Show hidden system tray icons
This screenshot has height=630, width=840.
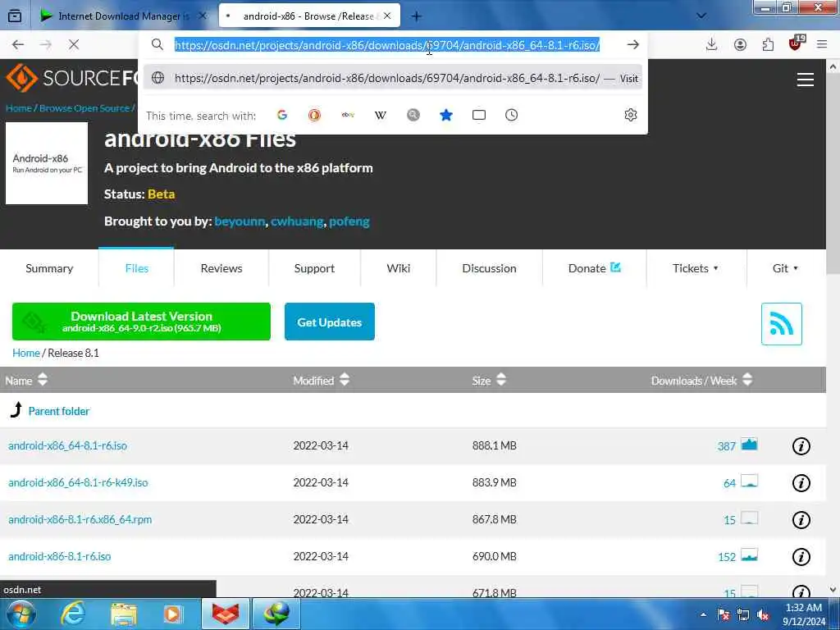pyautogui.click(x=703, y=614)
